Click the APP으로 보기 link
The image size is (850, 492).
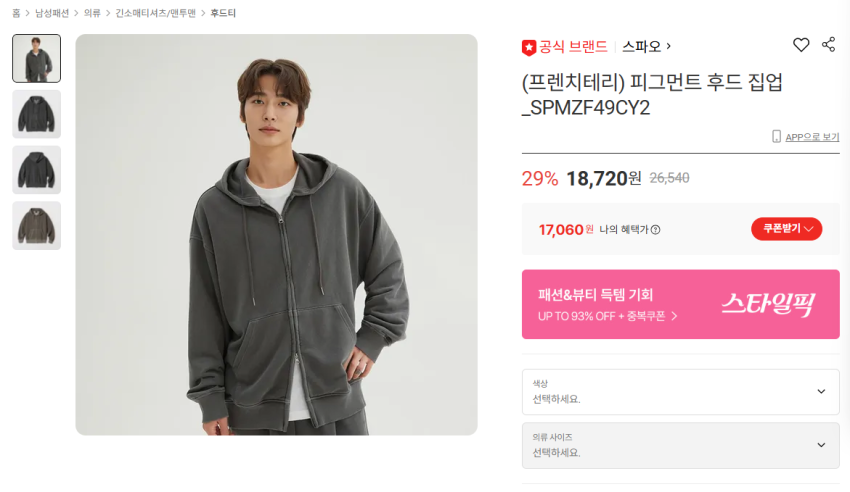tap(811, 137)
